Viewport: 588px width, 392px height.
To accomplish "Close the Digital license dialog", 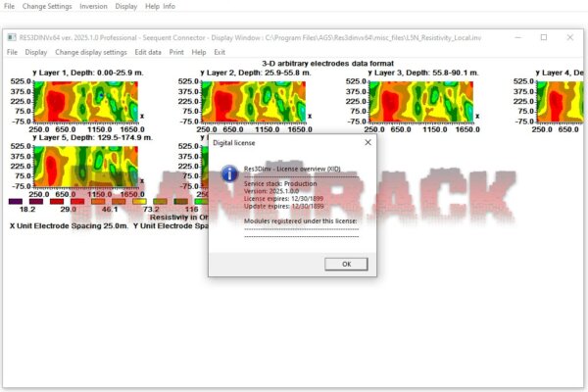I will pos(367,142).
